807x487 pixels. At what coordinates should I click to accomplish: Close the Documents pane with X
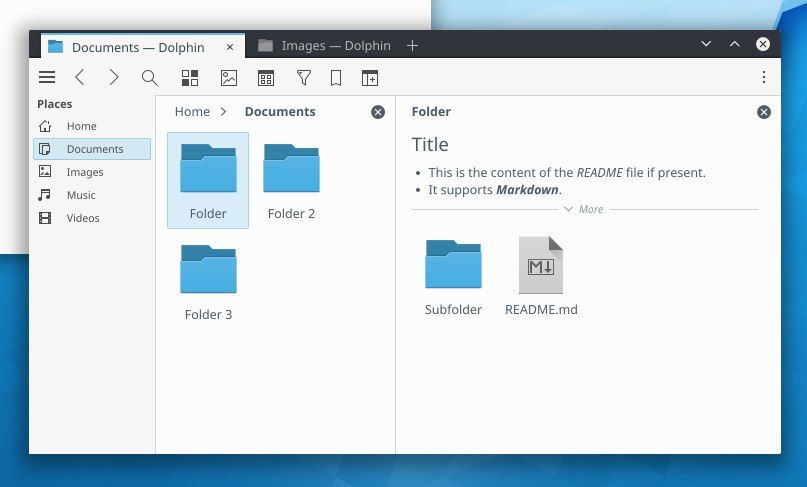pos(378,112)
